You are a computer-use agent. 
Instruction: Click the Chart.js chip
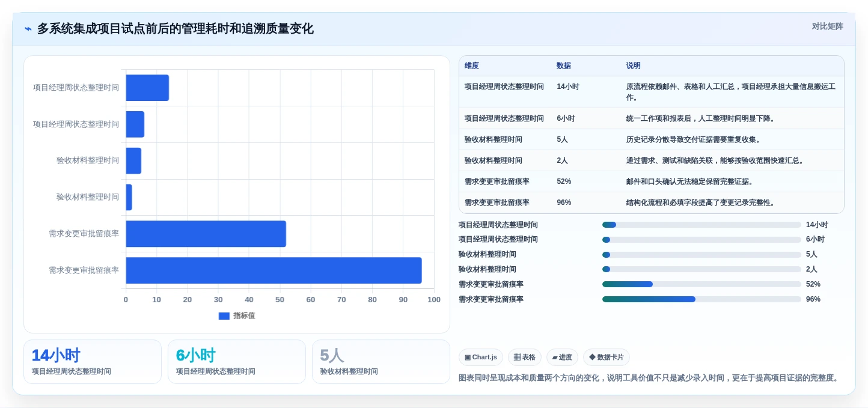pyautogui.click(x=481, y=357)
